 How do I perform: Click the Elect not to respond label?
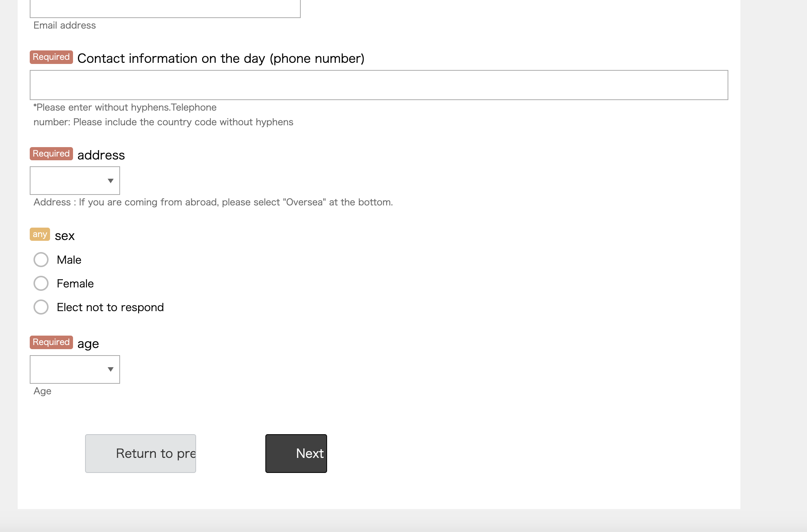click(x=110, y=307)
